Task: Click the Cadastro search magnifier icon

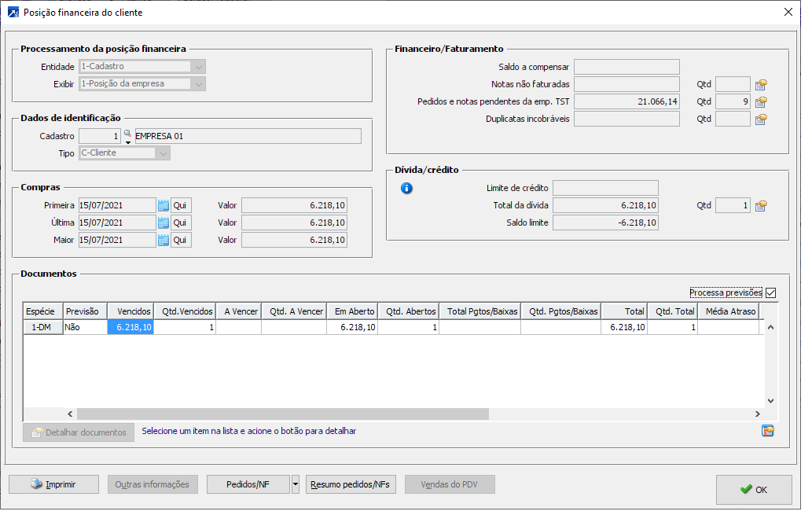Action: (x=127, y=134)
